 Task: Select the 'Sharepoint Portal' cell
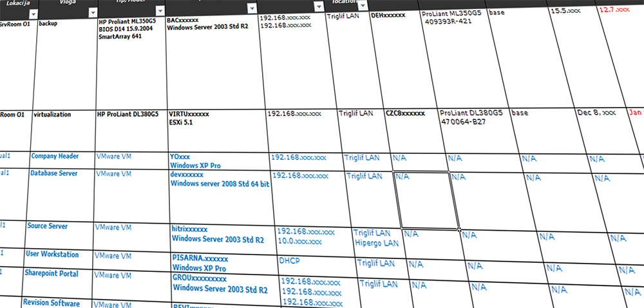pyautogui.click(x=54, y=279)
